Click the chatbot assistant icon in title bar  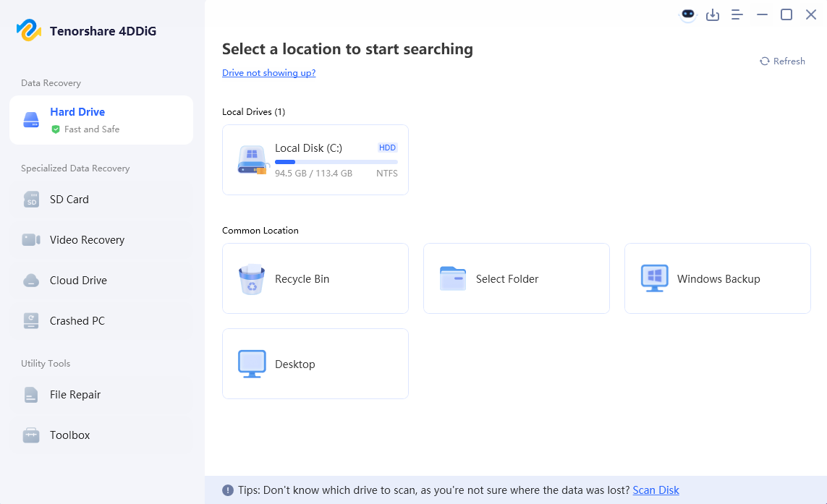(x=688, y=14)
